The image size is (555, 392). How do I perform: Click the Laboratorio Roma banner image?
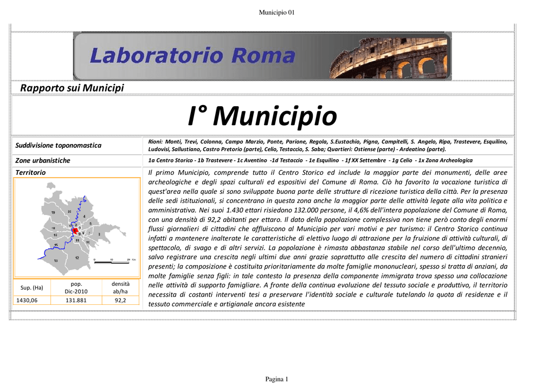(x=262, y=56)
